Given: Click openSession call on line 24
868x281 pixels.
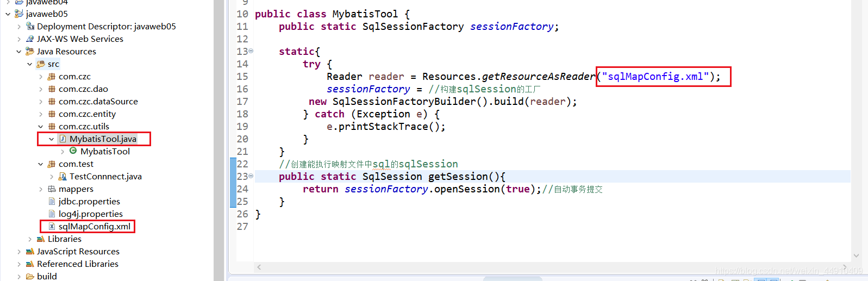Looking at the screenshot, I should pyautogui.click(x=467, y=189).
